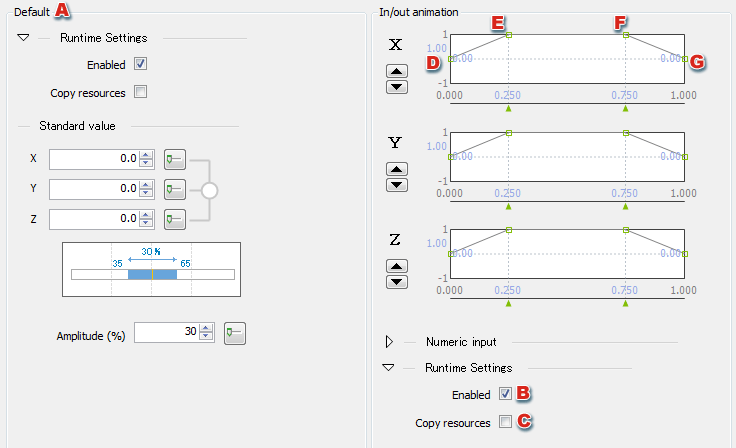This screenshot has width=736, height=448.
Task: Click the X standard value input field
Action: pyautogui.click(x=93, y=158)
